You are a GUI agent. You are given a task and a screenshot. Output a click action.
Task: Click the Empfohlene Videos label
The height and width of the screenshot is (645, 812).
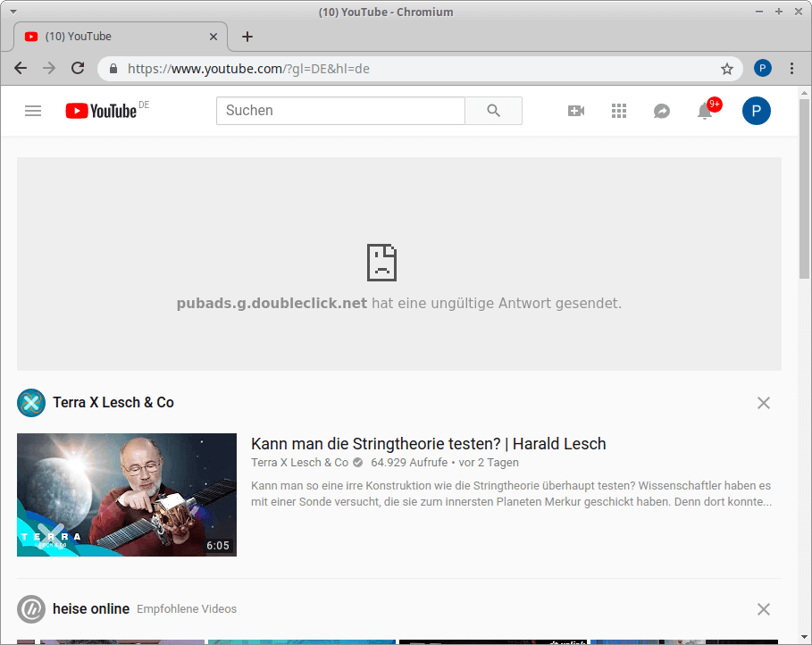tap(187, 609)
